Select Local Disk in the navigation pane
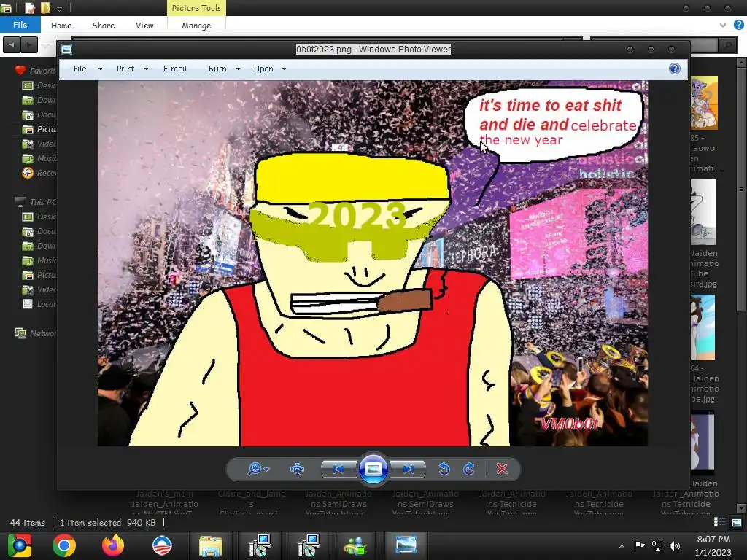The width and height of the screenshot is (747, 560). 39,304
